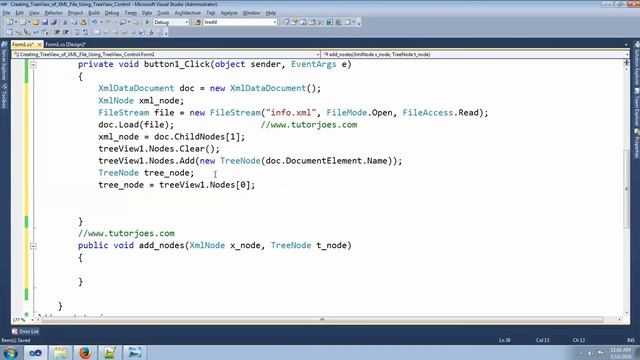Close the Form1.cs tab
The height and width of the screenshot is (360, 640).
coord(40,44)
